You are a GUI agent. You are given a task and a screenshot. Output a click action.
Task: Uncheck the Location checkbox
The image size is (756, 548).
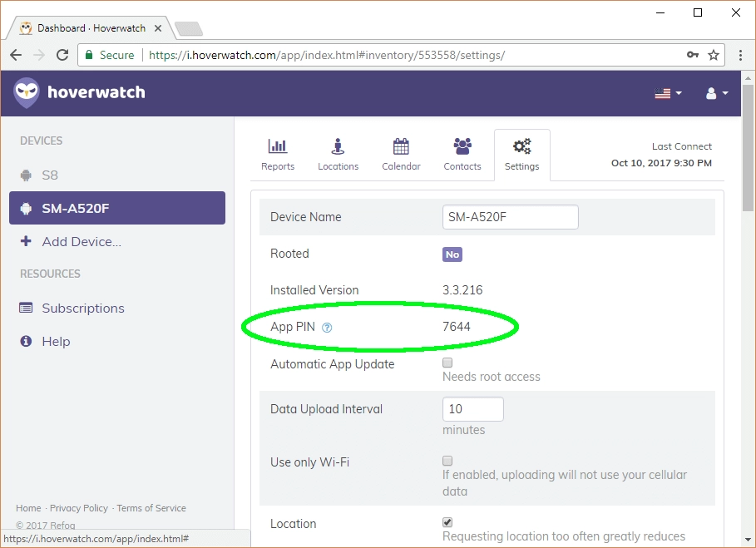pos(447,522)
